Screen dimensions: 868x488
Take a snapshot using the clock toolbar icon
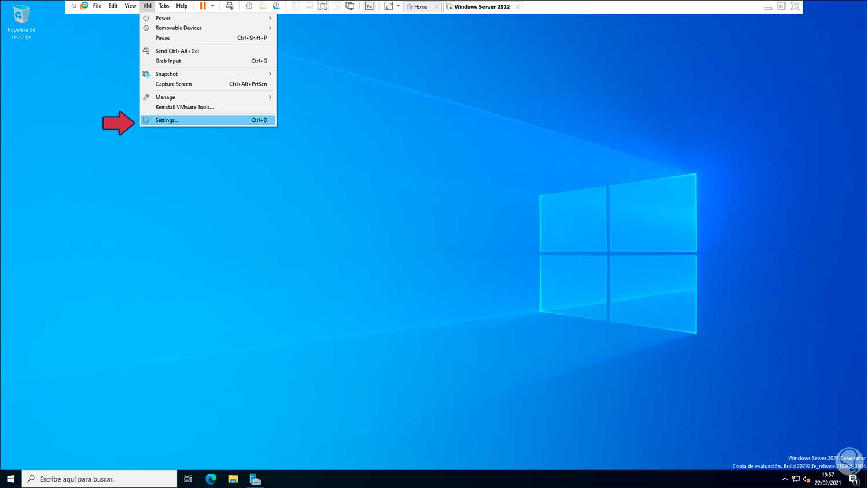[x=249, y=6]
